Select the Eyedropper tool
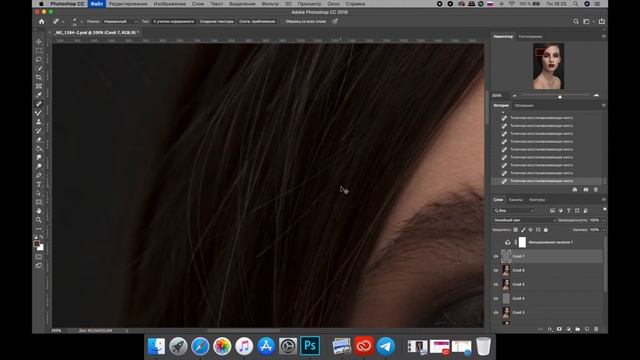Screen dimensions: 640x360 (x=39, y=95)
